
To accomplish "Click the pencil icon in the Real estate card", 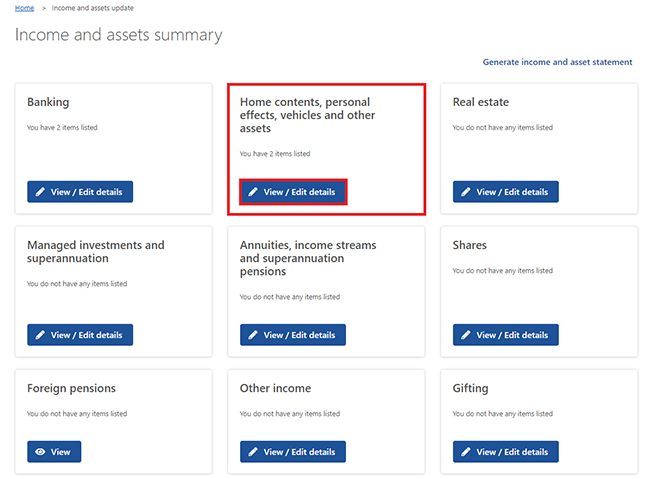I will 466,192.
